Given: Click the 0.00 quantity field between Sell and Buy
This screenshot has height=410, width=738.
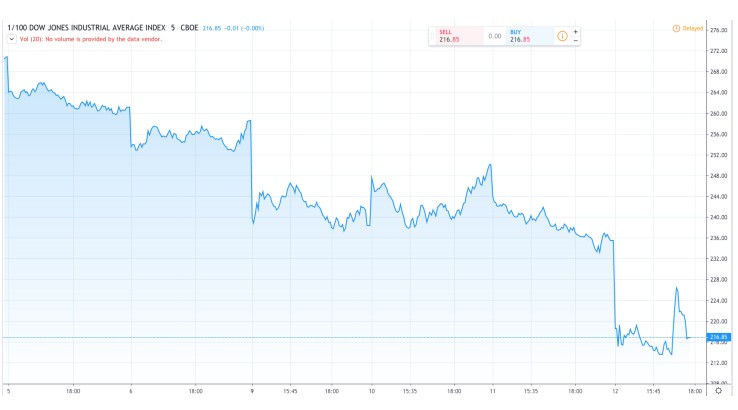Looking at the screenshot, I should tap(494, 36).
